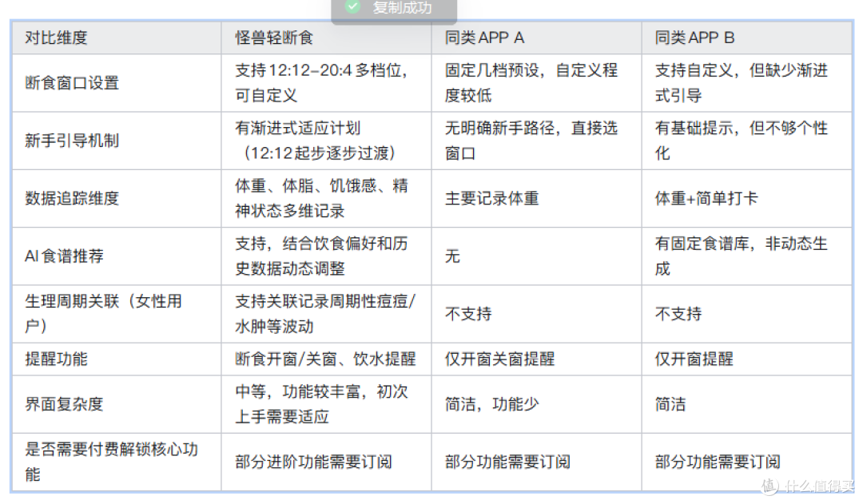Click the cell 仅开窗关窗提醒
The width and height of the screenshot is (863, 504).
[x=537, y=359]
